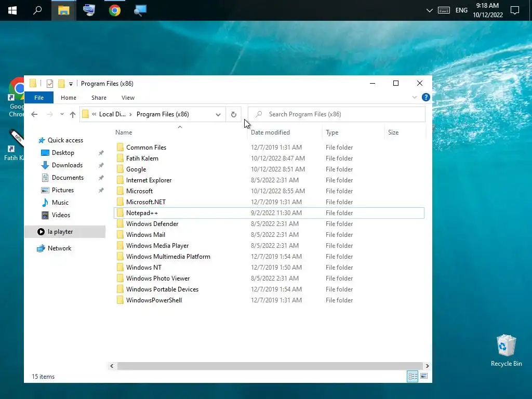532x399 pixels.
Task: Click the pin icon next to Desktop
Action: coord(101,153)
